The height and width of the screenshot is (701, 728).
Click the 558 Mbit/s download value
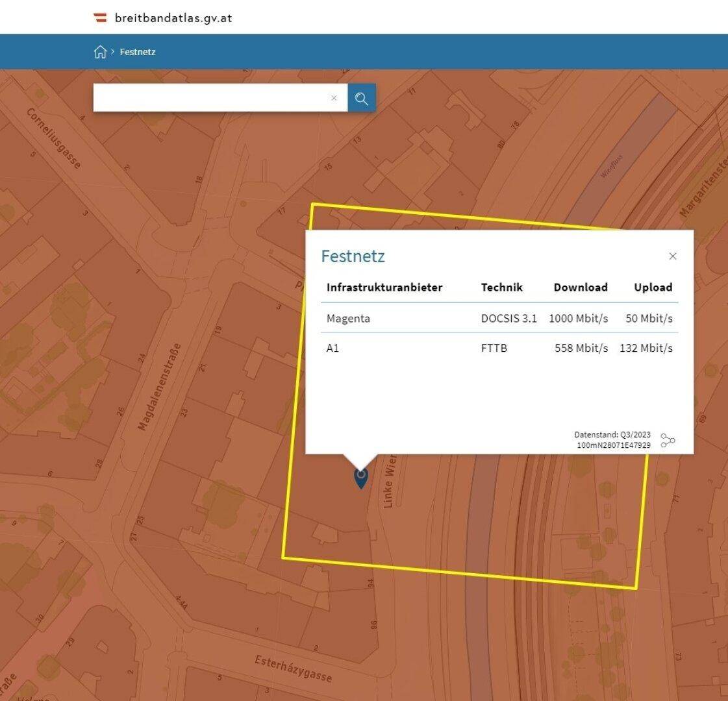pyautogui.click(x=581, y=348)
